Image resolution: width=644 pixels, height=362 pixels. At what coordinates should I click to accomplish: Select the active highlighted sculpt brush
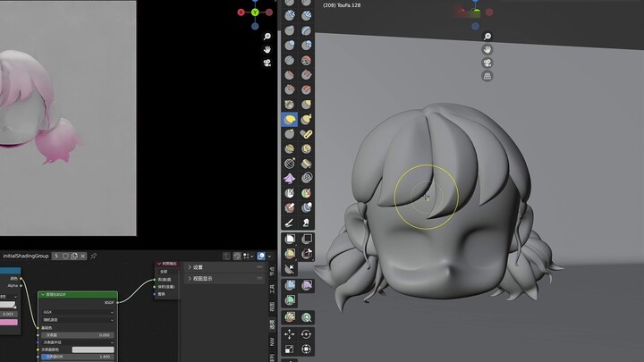(290, 119)
